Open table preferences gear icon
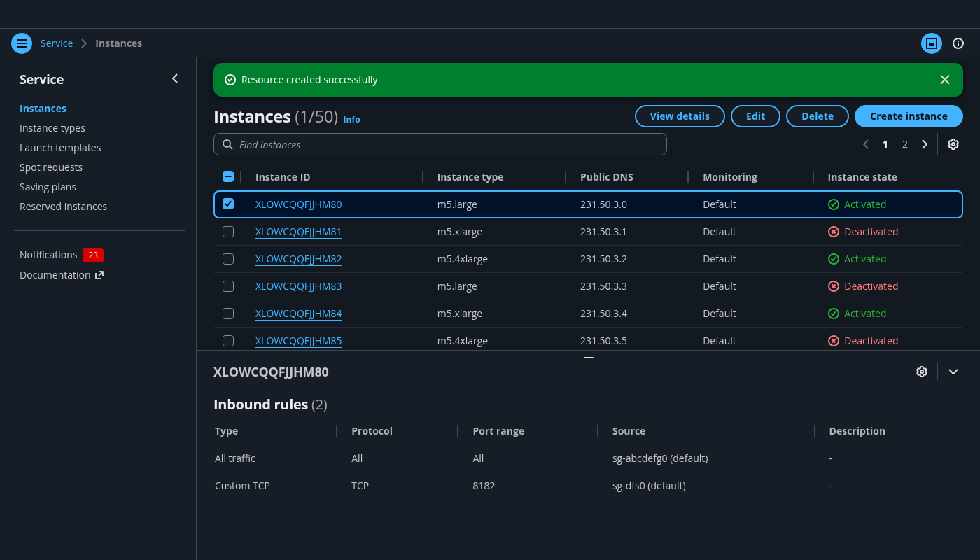 953,144
